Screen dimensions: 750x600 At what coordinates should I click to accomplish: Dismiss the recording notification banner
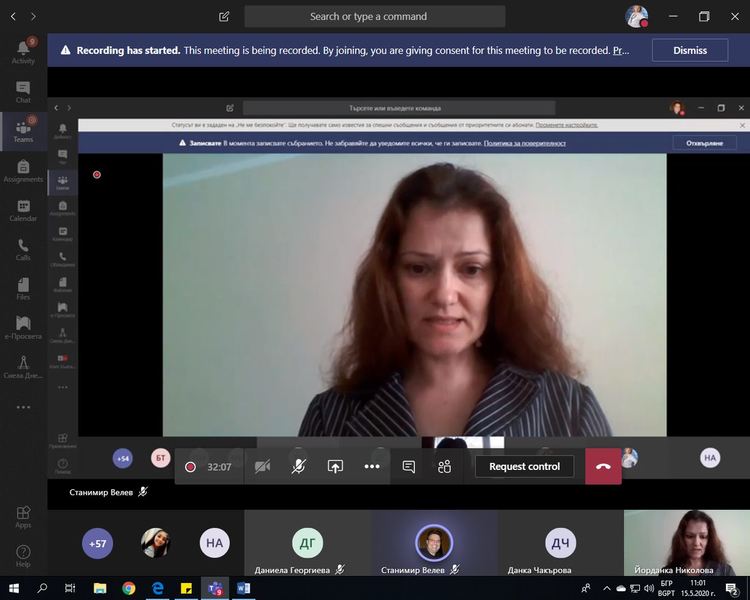(x=689, y=50)
